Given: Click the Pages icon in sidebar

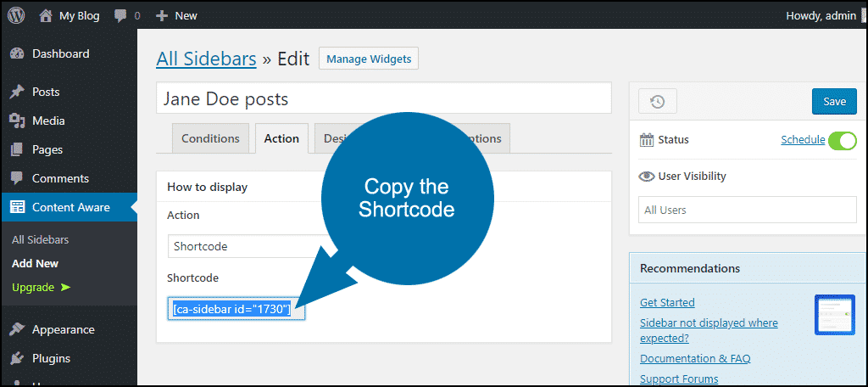Looking at the screenshot, I should coord(17,149).
